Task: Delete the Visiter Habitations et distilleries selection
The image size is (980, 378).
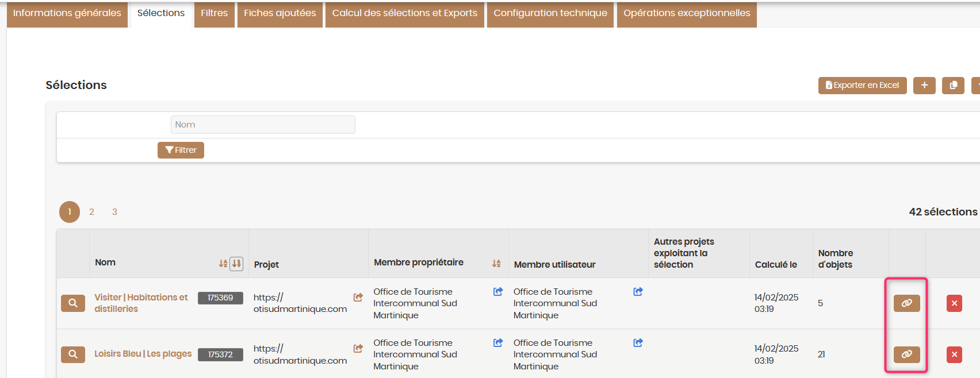Action: coord(954,303)
